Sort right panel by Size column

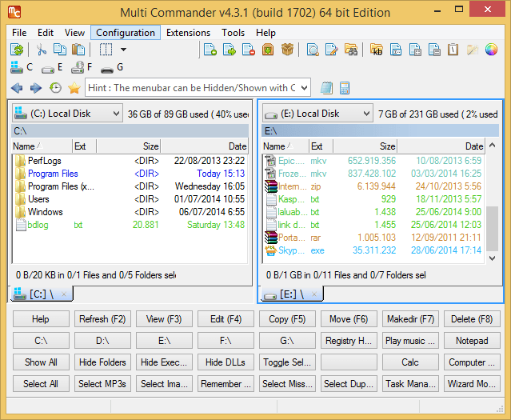click(365, 146)
